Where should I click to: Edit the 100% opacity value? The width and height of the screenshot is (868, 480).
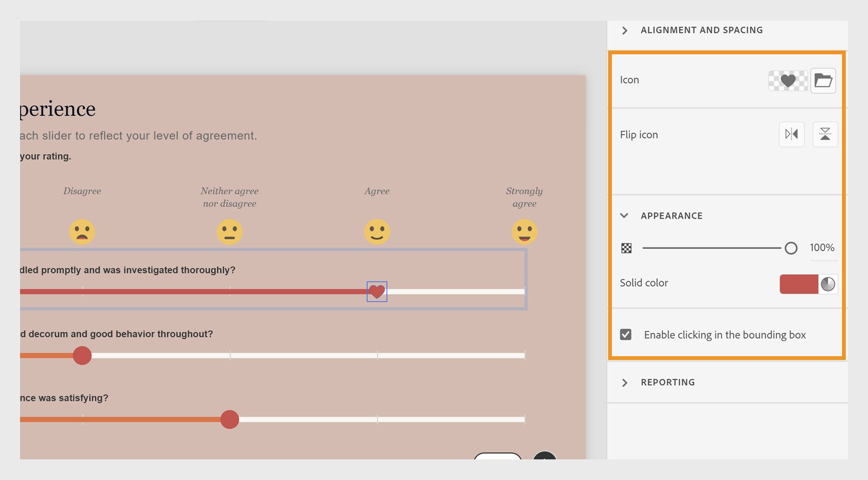(x=822, y=248)
